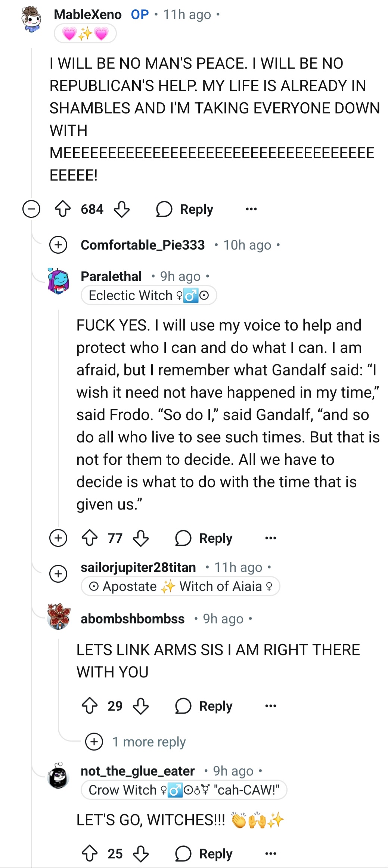
Task: Upvote not_the_glue_eater's LET'S GO comment
Action: (90, 853)
